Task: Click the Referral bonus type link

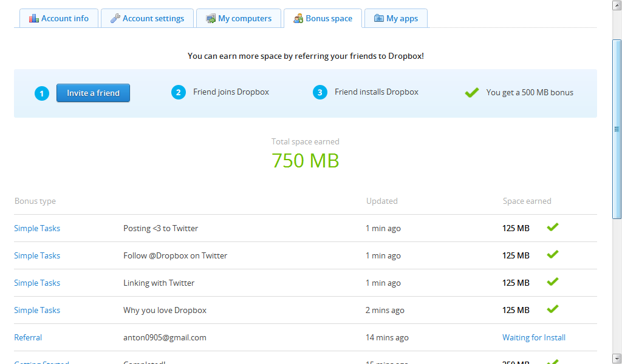Action: pyautogui.click(x=28, y=337)
